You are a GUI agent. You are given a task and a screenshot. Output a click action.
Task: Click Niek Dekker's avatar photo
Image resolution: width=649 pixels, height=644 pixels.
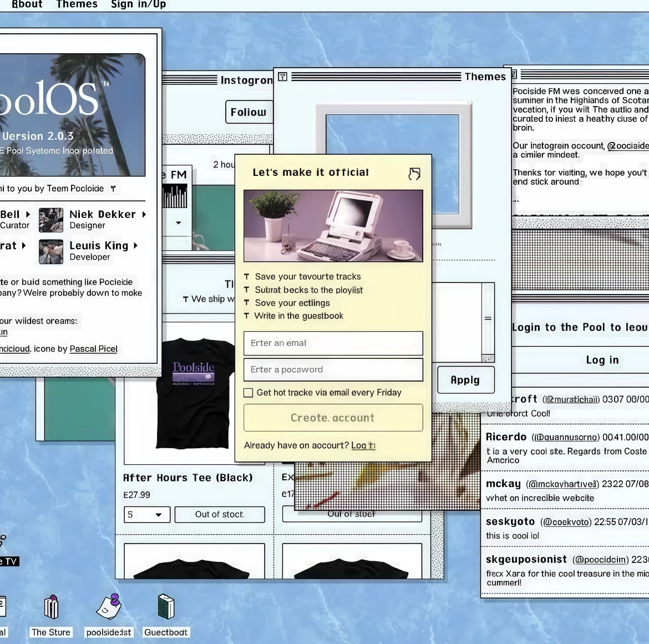(x=51, y=220)
